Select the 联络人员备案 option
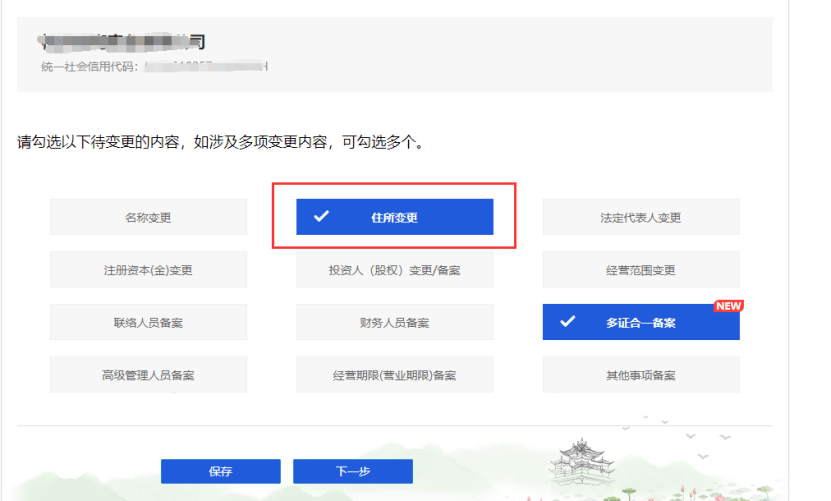 tap(148, 322)
